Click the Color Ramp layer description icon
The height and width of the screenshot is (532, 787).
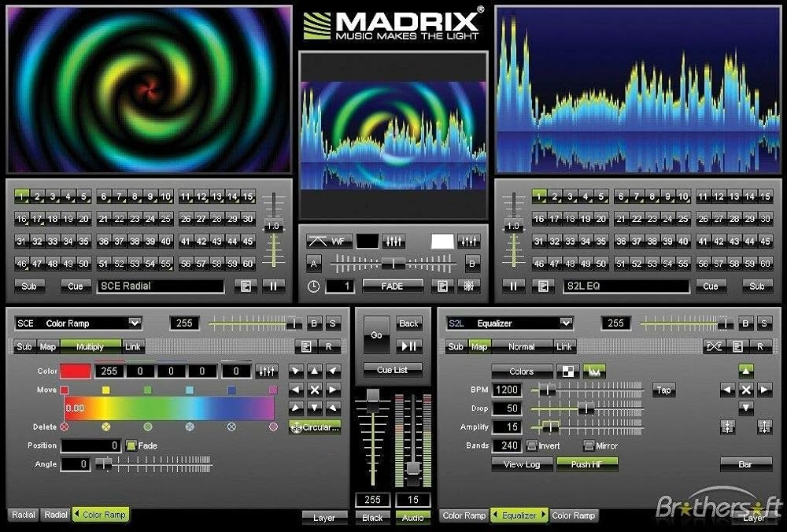(x=305, y=346)
